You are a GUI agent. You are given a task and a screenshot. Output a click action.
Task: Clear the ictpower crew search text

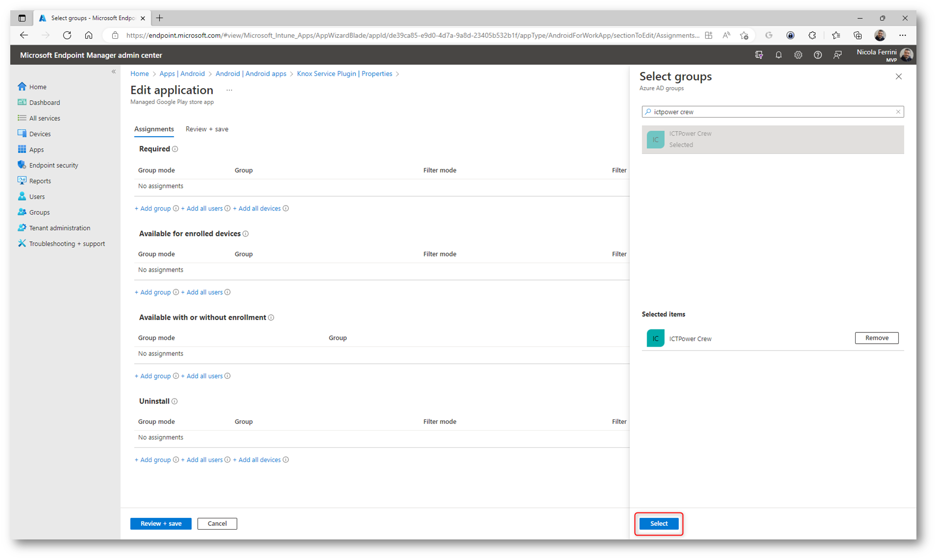pos(898,112)
